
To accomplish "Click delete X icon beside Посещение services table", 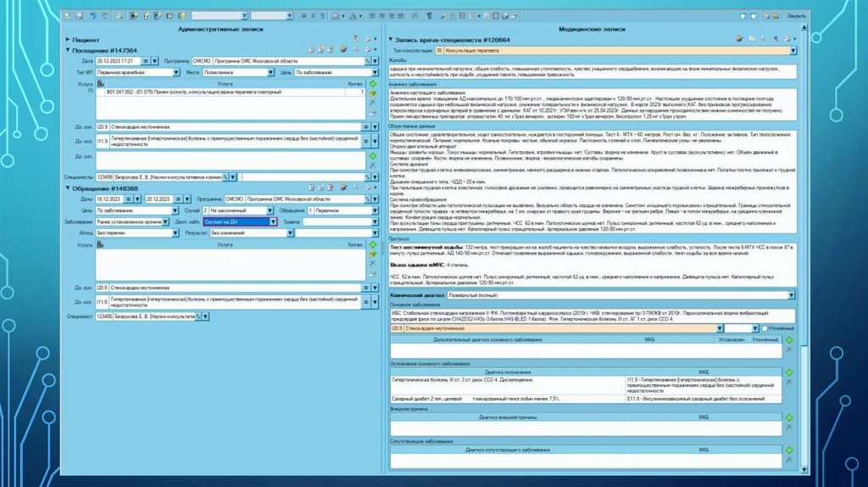I will [372, 104].
